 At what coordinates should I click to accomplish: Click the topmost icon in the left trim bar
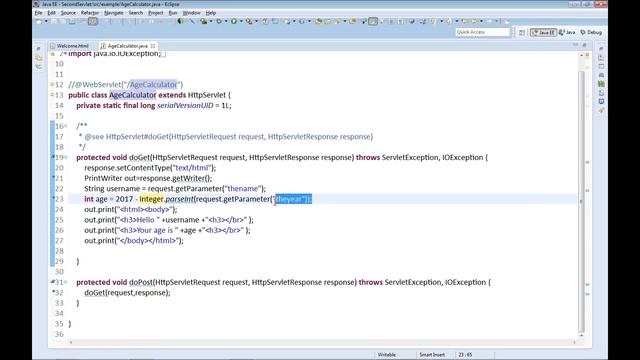(38, 49)
